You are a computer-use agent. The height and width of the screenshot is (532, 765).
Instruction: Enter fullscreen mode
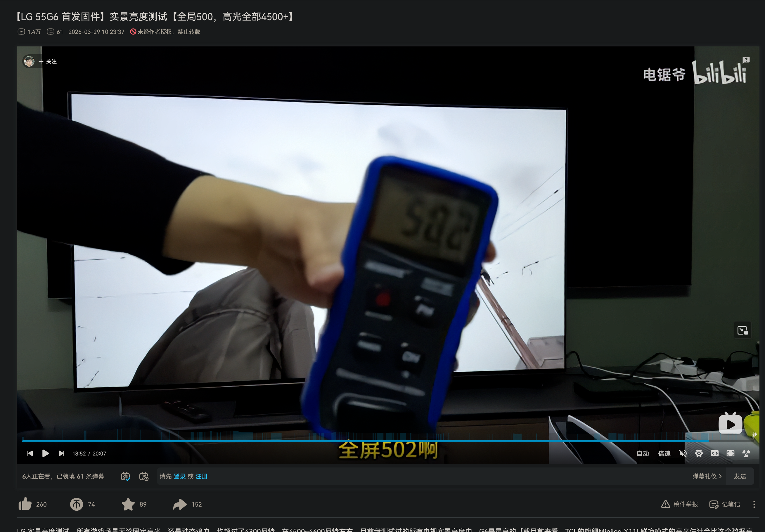[x=730, y=453]
